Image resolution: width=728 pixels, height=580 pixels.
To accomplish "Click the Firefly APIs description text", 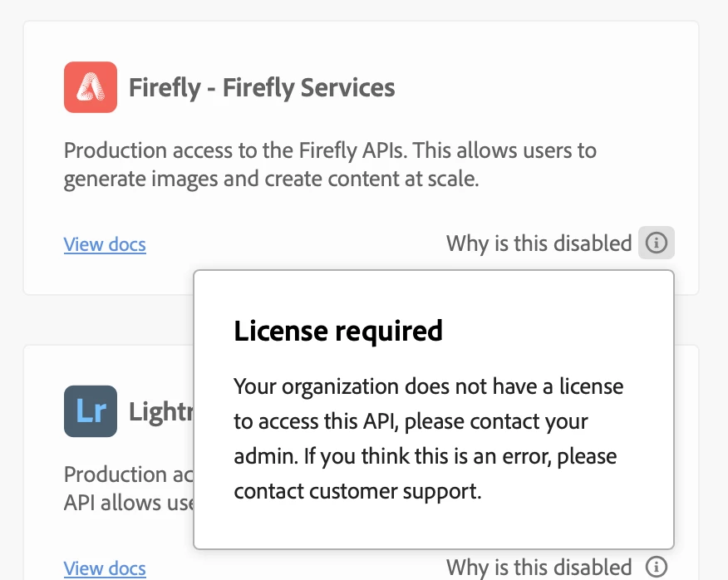I will pos(330,165).
